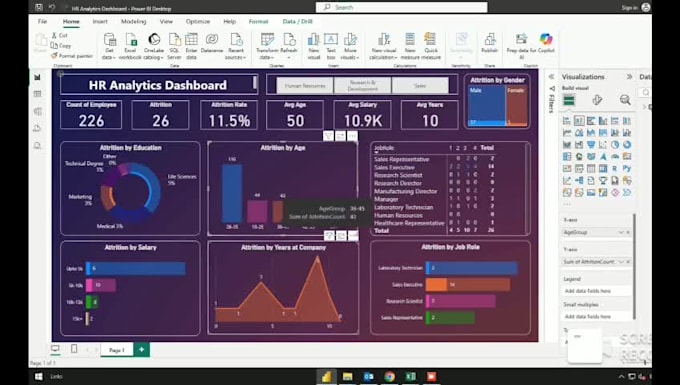Select the Python visual icon
This screenshot has width=680, height=385.
click(627, 169)
